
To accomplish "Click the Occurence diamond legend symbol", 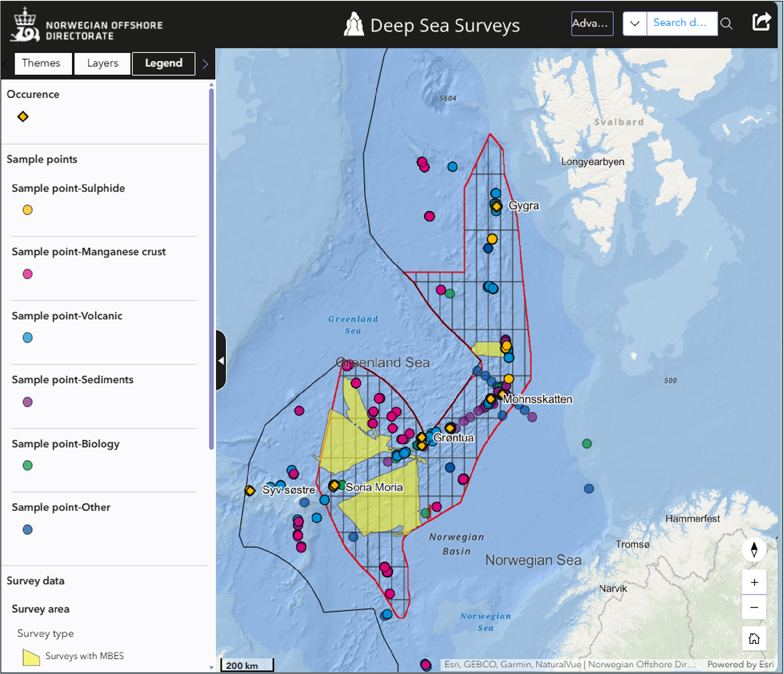I will click(23, 117).
